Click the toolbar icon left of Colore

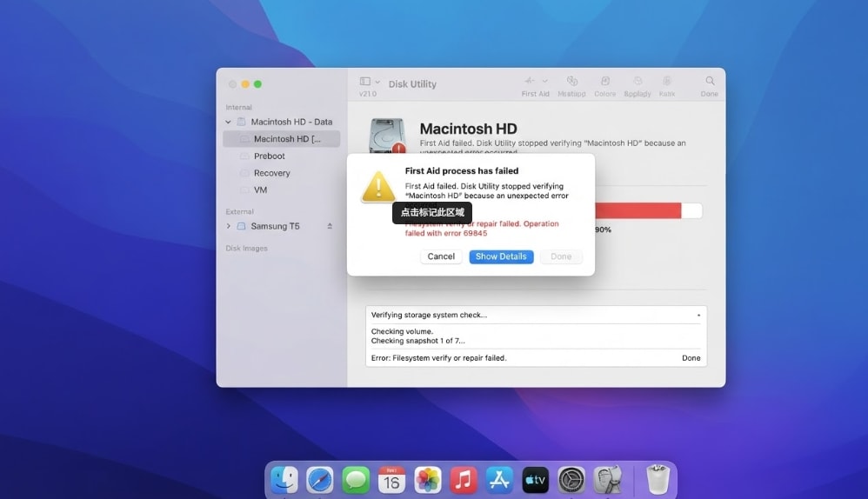tap(571, 81)
